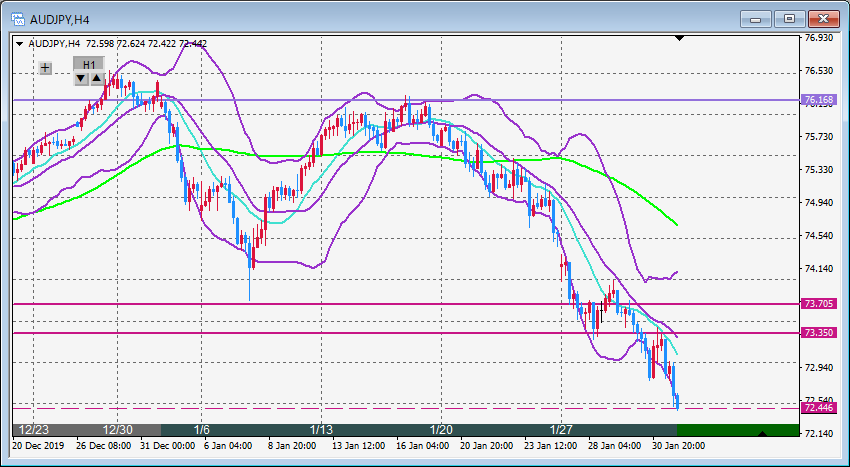Click the 12/23 week segment

(x=34, y=430)
